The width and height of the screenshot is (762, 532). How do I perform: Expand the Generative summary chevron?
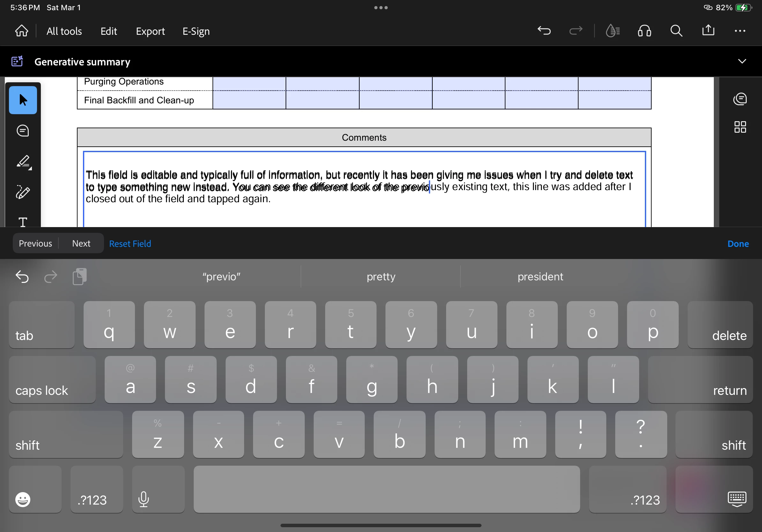coord(742,61)
